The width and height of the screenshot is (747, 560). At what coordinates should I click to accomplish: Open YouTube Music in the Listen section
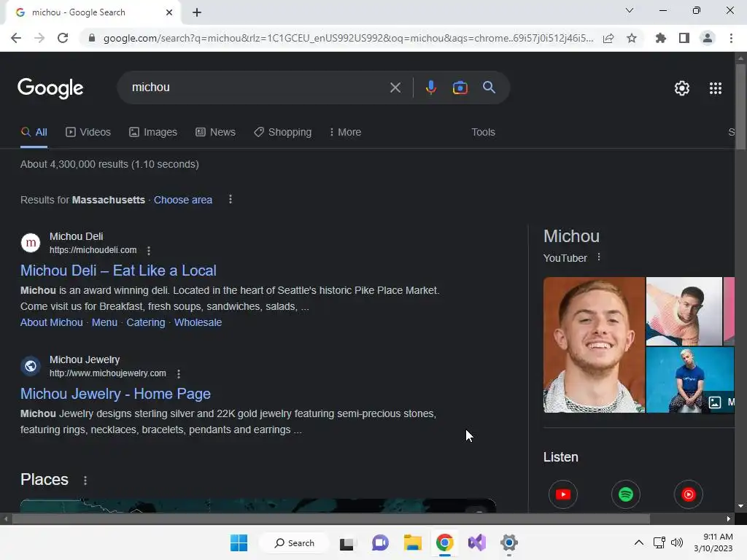(x=689, y=494)
